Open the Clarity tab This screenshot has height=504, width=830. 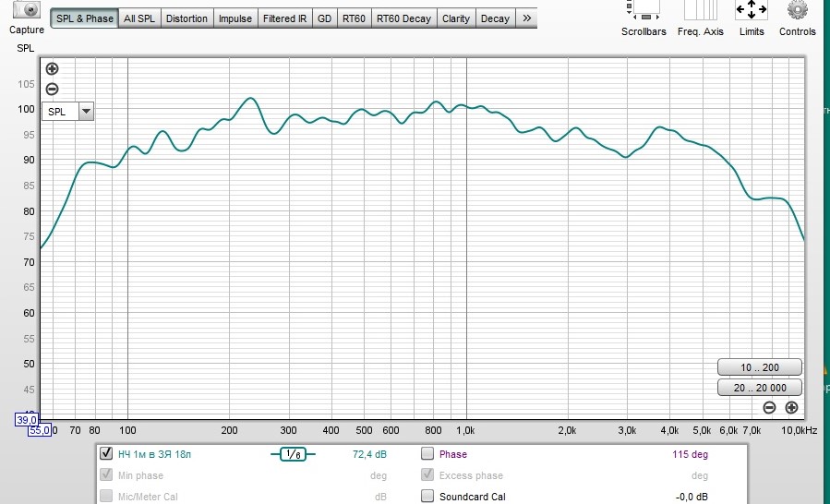coord(456,18)
